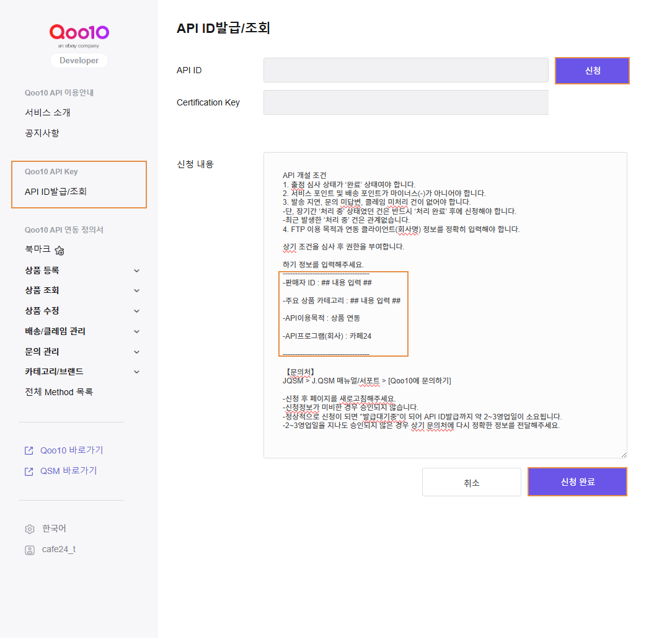Open the 공지사항 menu item
The image size is (672, 639).
(42, 133)
